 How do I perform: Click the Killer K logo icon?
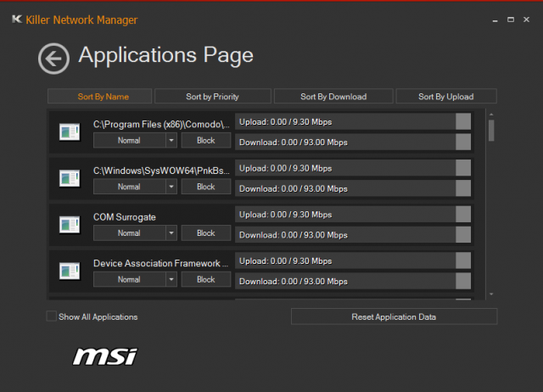pyautogui.click(x=17, y=20)
